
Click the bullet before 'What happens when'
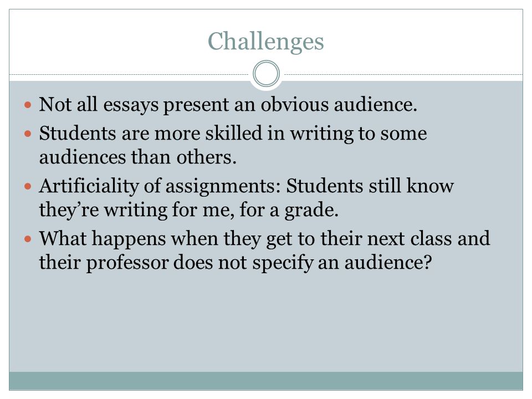[x=28, y=239]
